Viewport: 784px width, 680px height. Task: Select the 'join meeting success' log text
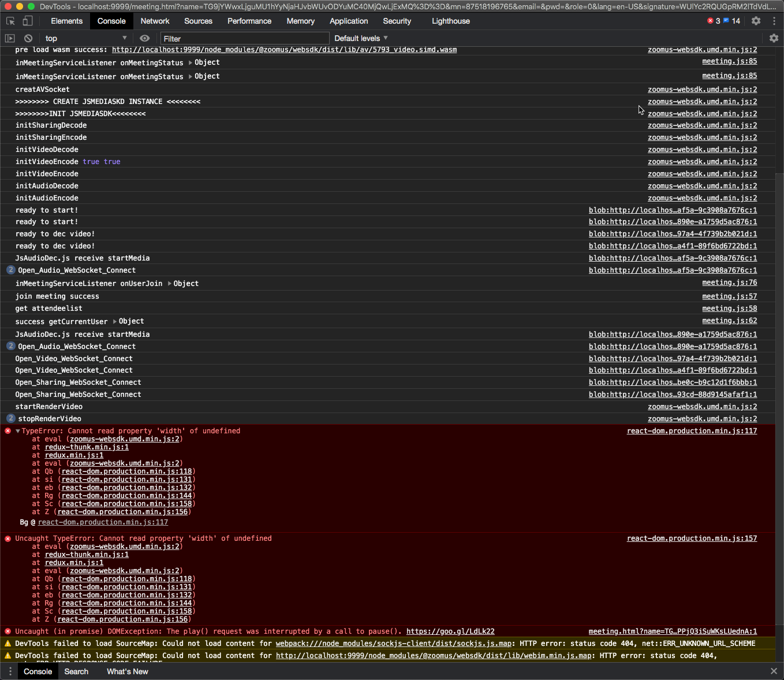pos(57,296)
